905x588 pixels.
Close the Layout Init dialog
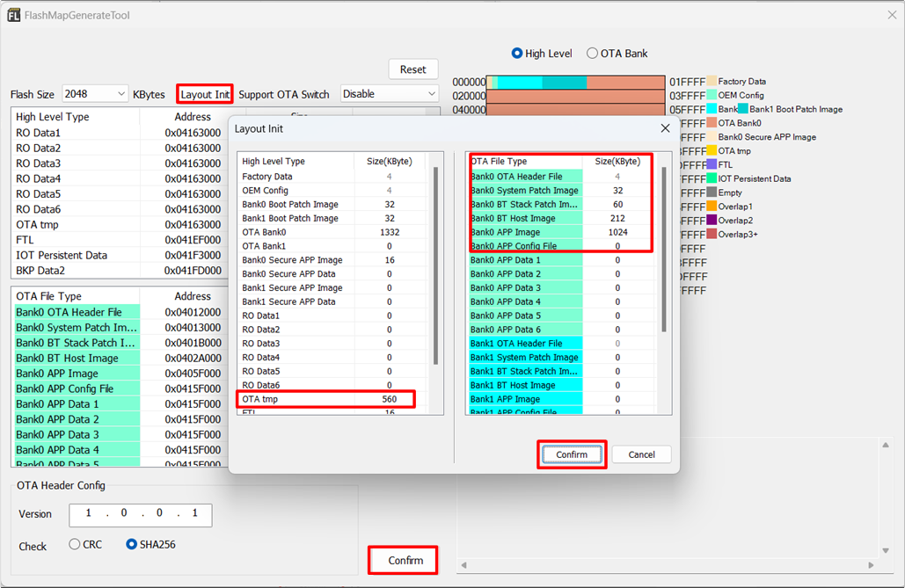[665, 128]
